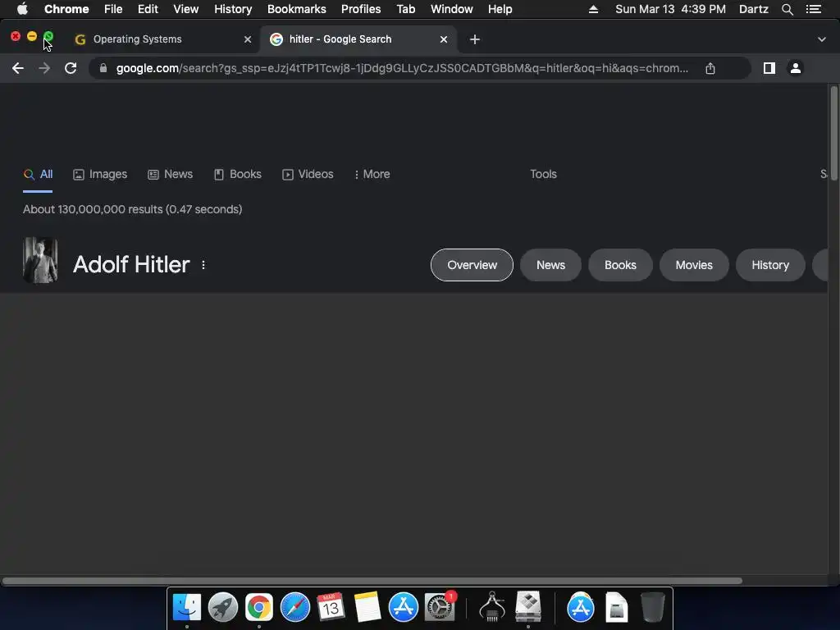
Task: Open the View menu
Action: [186, 9]
